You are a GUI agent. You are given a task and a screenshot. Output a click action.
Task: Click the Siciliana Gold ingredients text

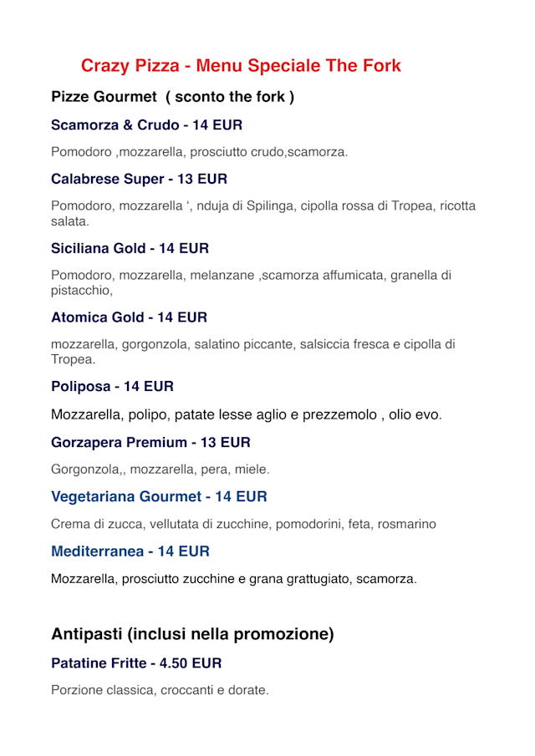point(251,282)
